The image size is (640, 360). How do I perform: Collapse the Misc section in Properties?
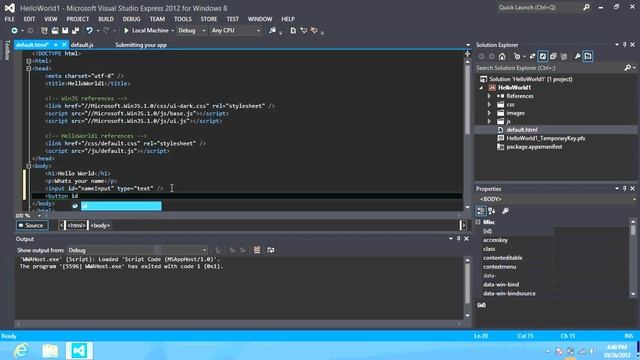coord(478,222)
